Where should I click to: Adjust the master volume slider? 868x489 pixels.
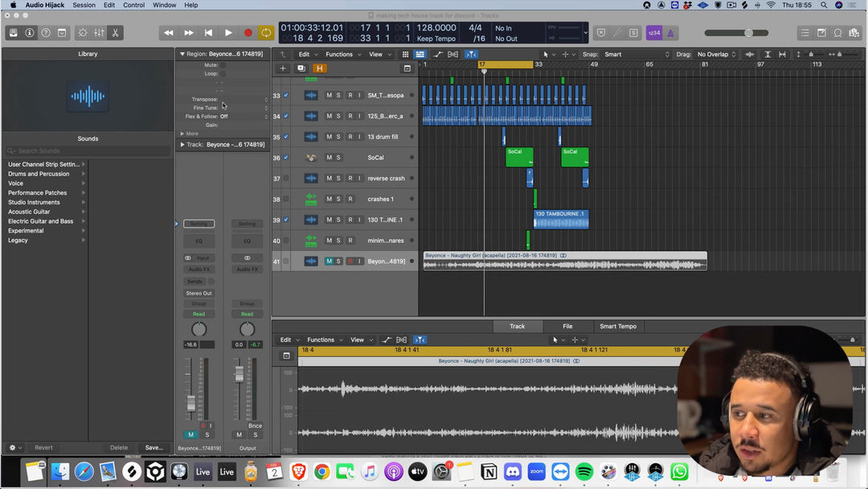(747, 33)
